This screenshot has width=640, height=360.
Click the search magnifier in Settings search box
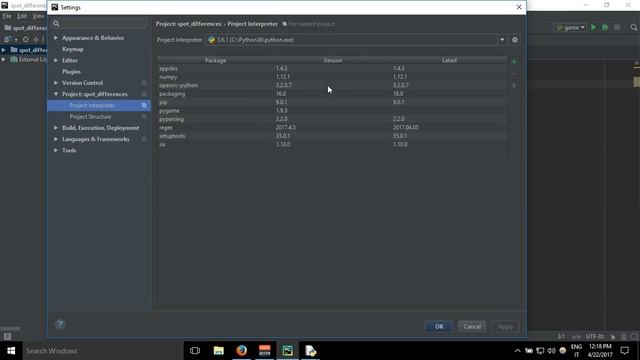(56, 24)
